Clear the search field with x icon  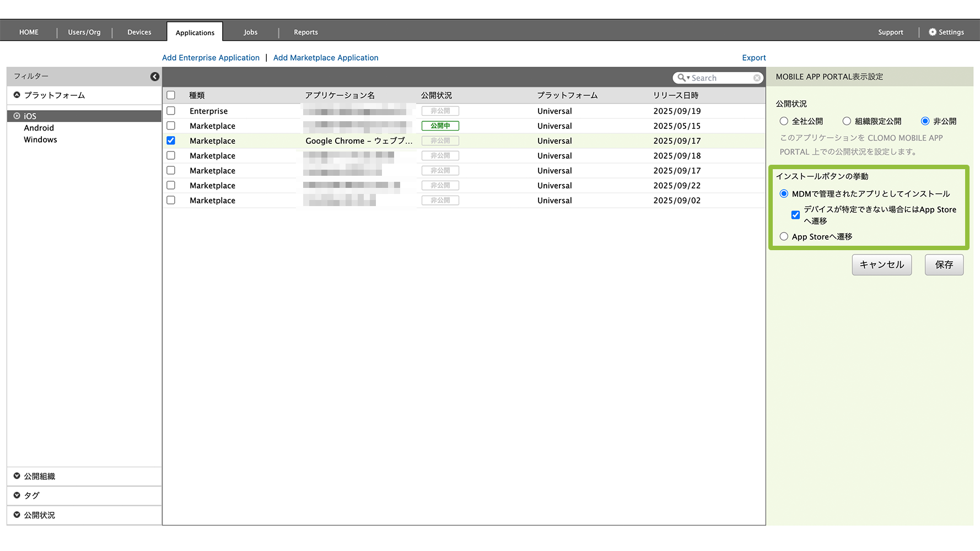[x=757, y=78]
